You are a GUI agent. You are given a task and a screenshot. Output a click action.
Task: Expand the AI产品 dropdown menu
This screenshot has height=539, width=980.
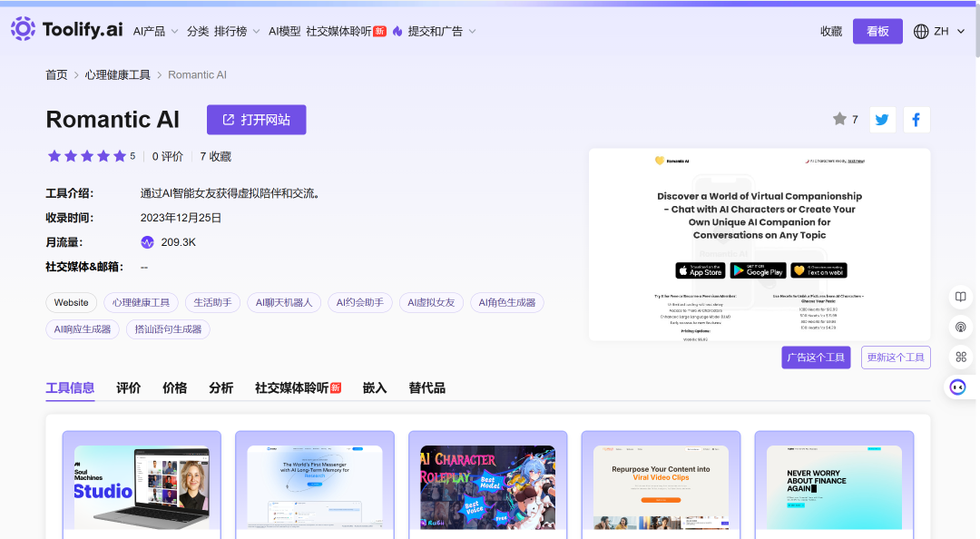(x=156, y=31)
